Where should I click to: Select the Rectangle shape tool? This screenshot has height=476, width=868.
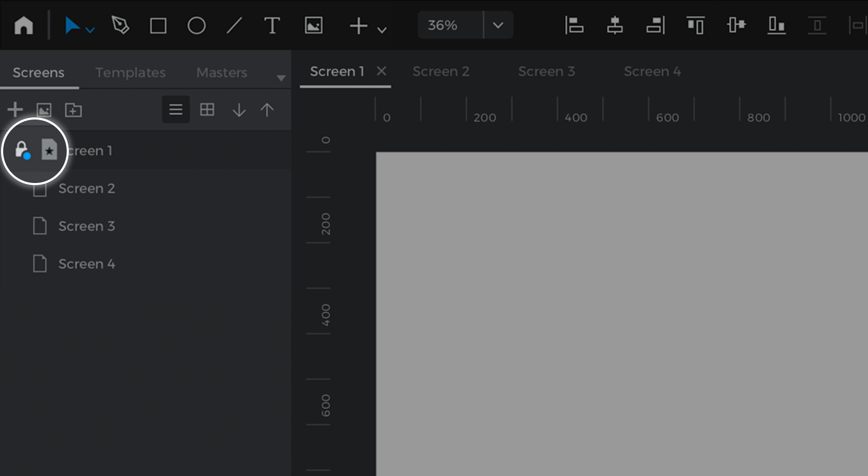click(158, 25)
